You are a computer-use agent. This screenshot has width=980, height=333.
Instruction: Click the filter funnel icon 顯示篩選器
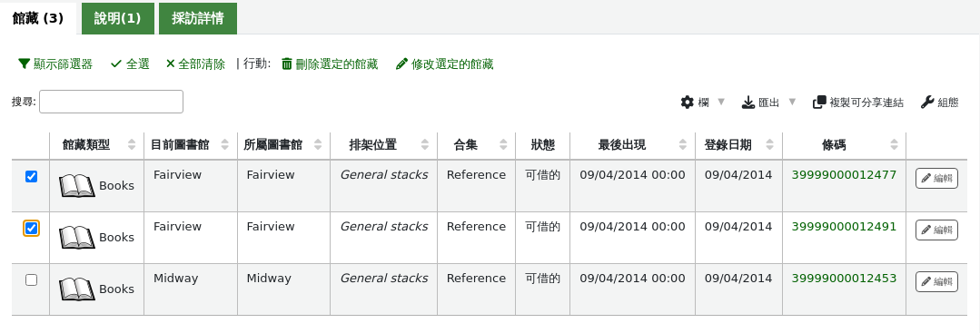25,64
